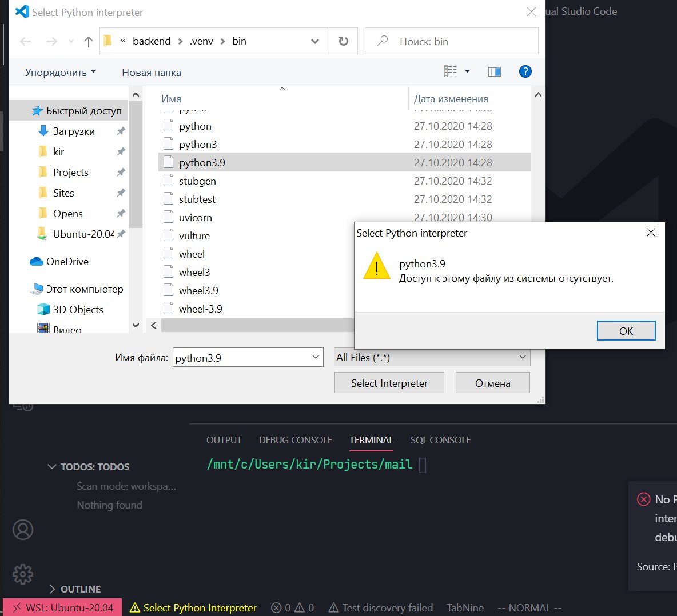
Task: Click WSL: Ubuntu-20.04 remote indicator
Action: pyautogui.click(x=62, y=607)
